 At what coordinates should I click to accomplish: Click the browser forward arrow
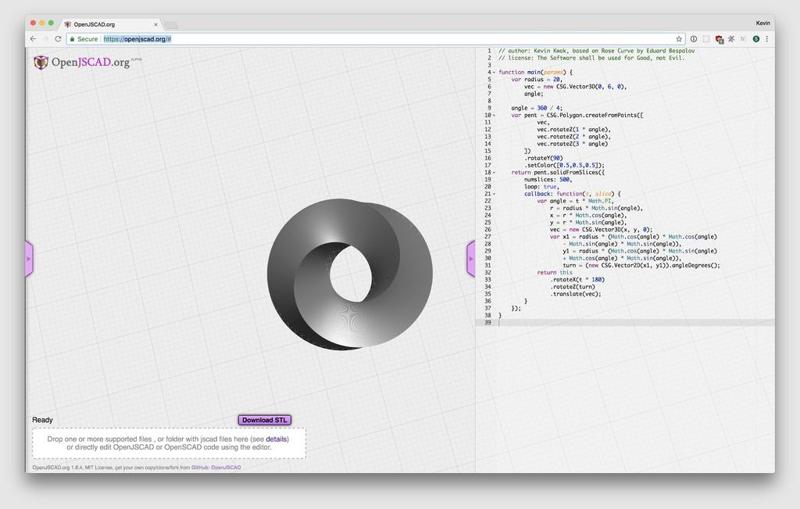46,39
